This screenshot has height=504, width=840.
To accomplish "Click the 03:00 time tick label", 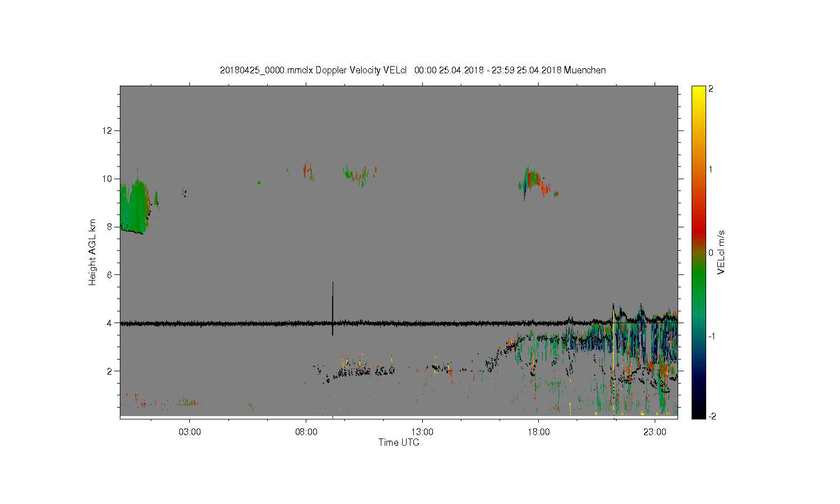I will click(x=190, y=432).
